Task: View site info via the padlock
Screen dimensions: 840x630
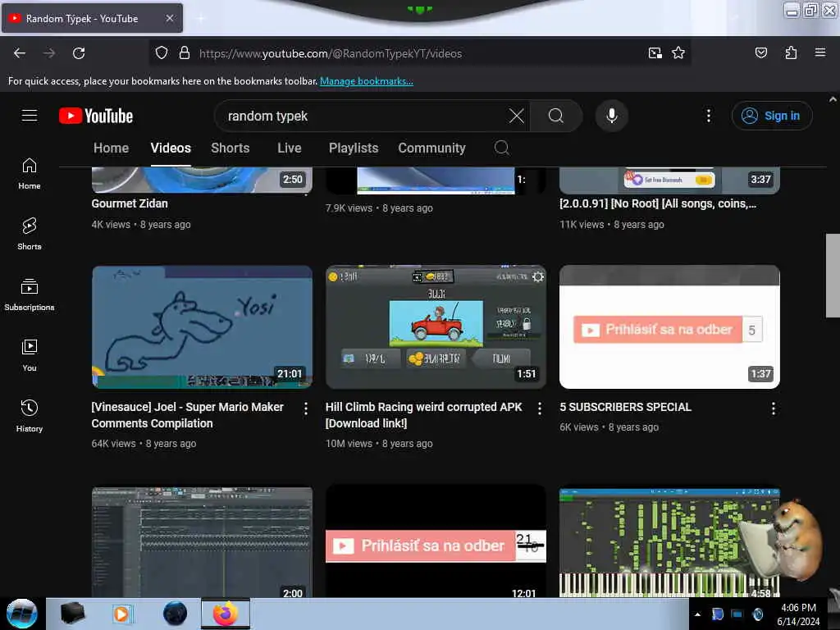Action: tap(185, 53)
